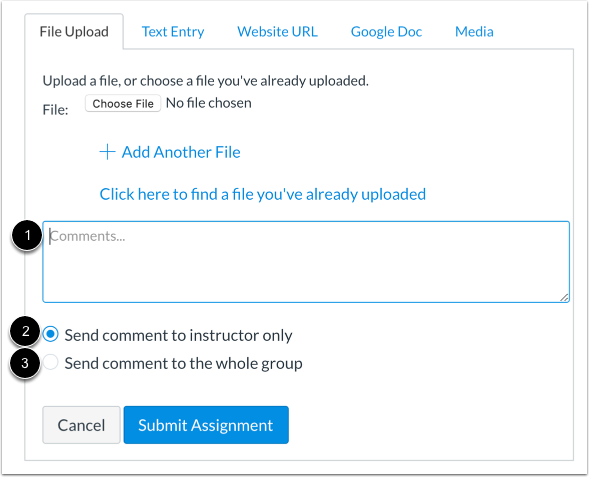Screen dimensions: 589x477
Task: Click the 'No file chosen' text
Action: tap(208, 103)
